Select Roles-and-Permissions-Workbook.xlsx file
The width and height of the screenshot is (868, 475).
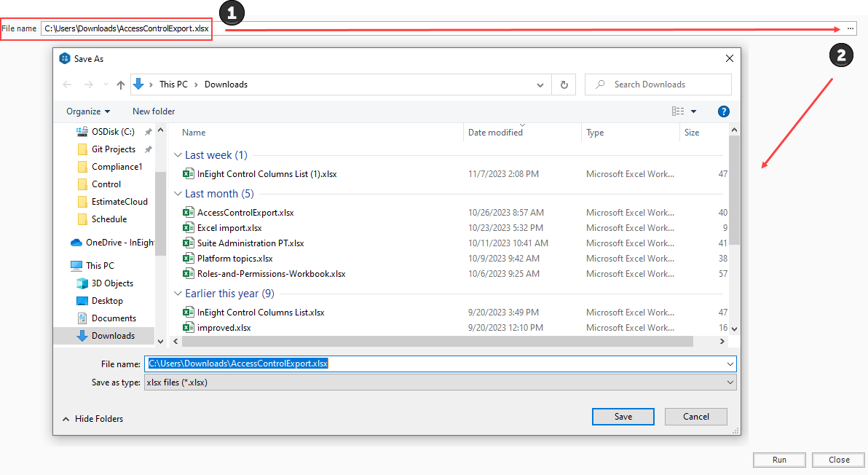pos(271,274)
